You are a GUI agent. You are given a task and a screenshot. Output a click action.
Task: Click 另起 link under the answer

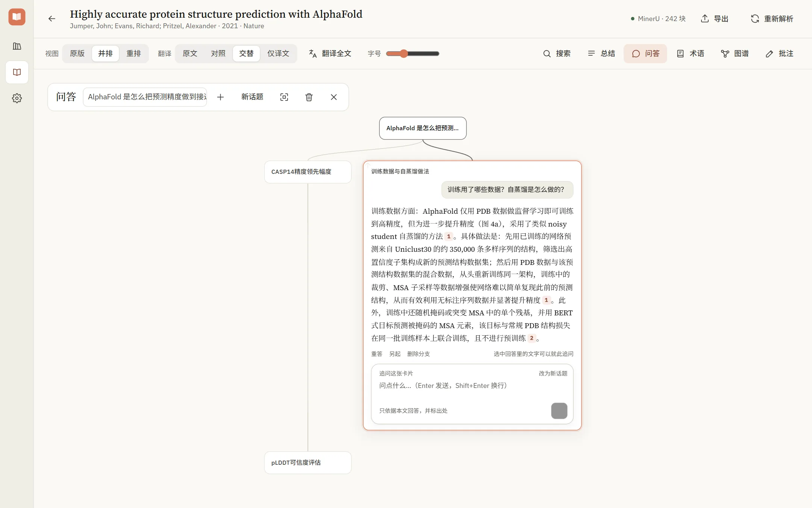click(x=395, y=354)
